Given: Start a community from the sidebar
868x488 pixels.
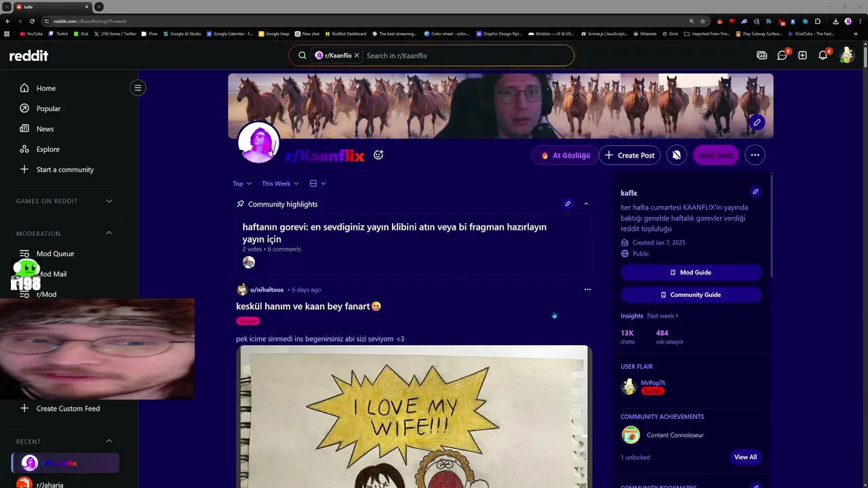Looking at the screenshot, I should 65,169.
